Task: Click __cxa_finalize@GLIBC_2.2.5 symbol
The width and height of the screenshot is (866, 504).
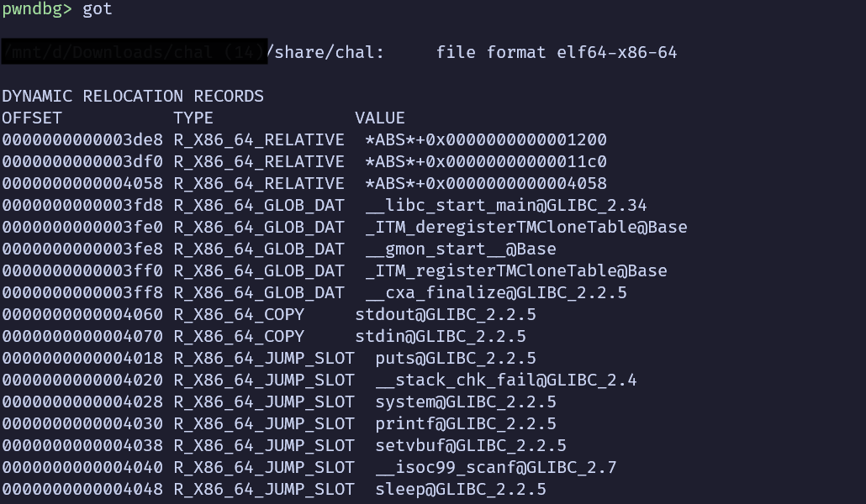Action: pos(495,292)
